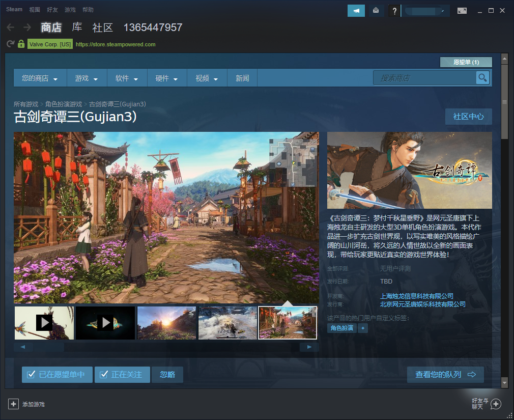
Task: Slide the thumbnail strip right
Action: tap(309, 347)
